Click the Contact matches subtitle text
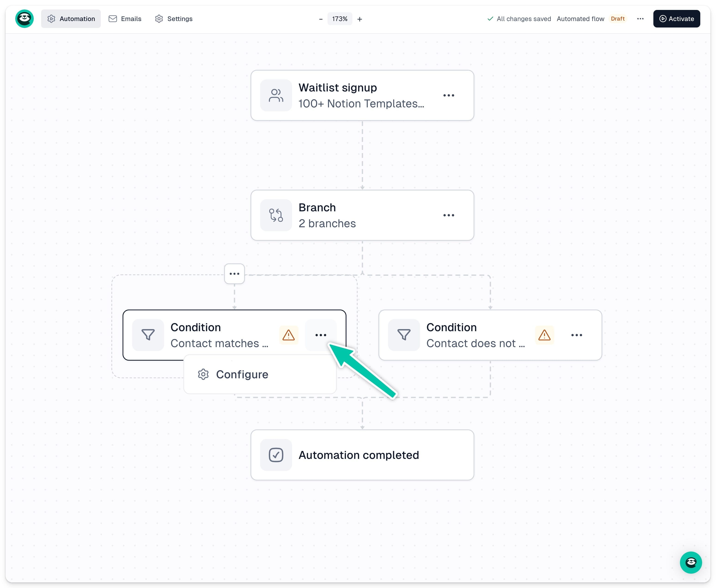Viewport: 716px width, 588px height. click(219, 343)
